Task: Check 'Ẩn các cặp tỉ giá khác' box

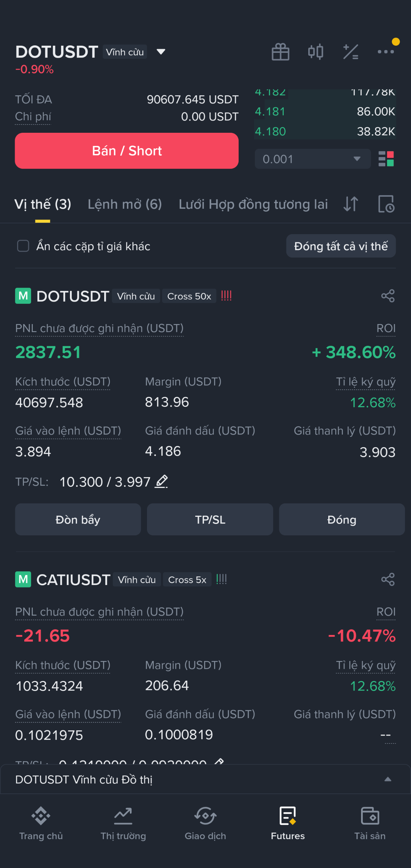Action: 23,246
